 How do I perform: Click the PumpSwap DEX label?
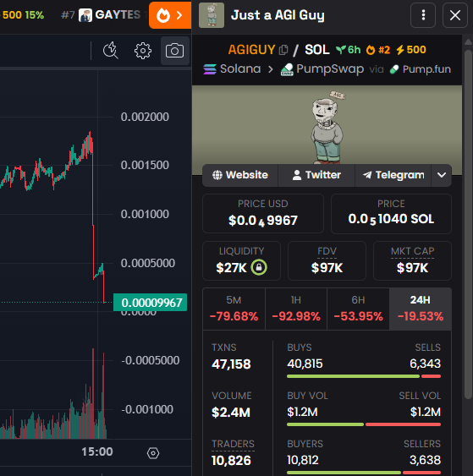322,69
